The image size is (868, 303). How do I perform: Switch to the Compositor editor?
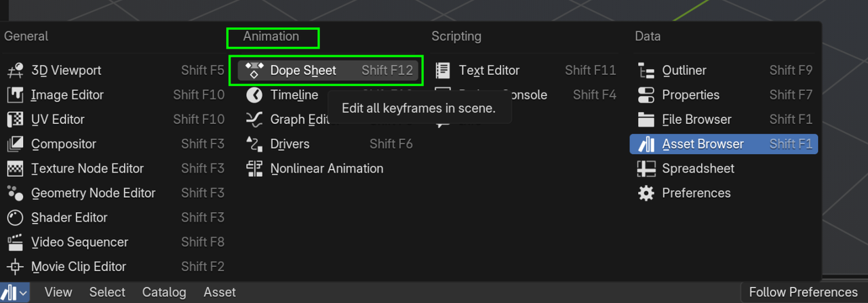[64, 144]
